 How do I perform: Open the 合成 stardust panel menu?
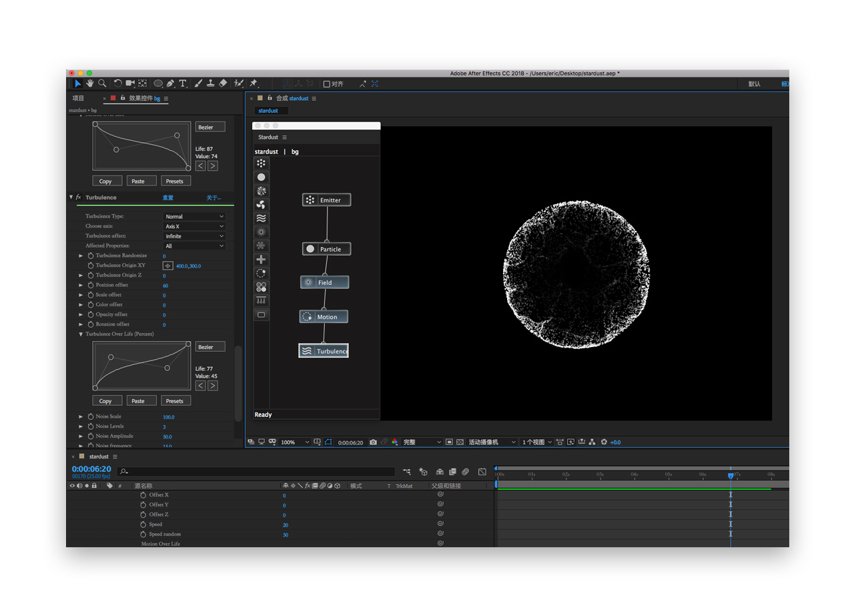pyautogui.click(x=314, y=99)
